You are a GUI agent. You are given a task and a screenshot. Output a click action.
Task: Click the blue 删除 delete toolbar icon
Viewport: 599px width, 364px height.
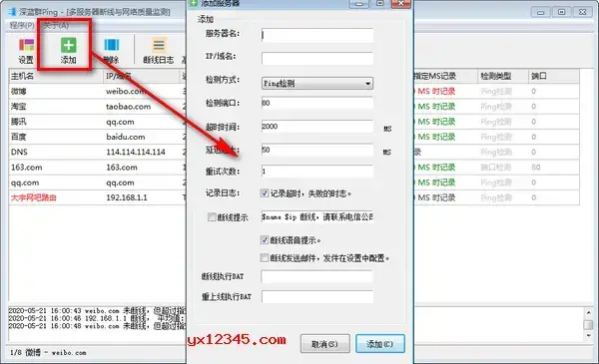pos(111,51)
